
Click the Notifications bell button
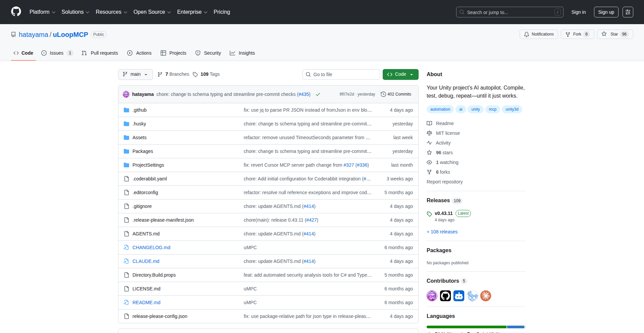(x=539, y=34)
